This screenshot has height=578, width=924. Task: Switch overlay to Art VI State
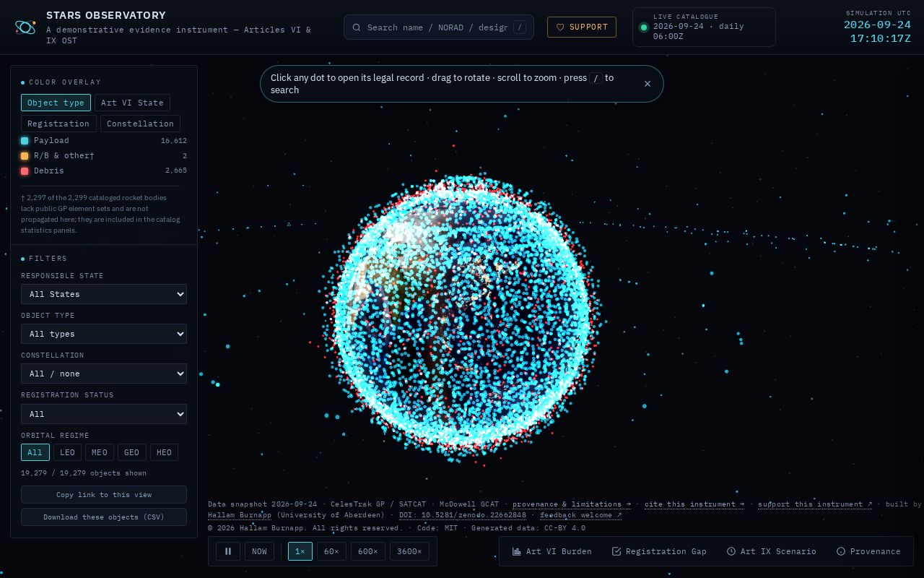click(x=132, y=103)
